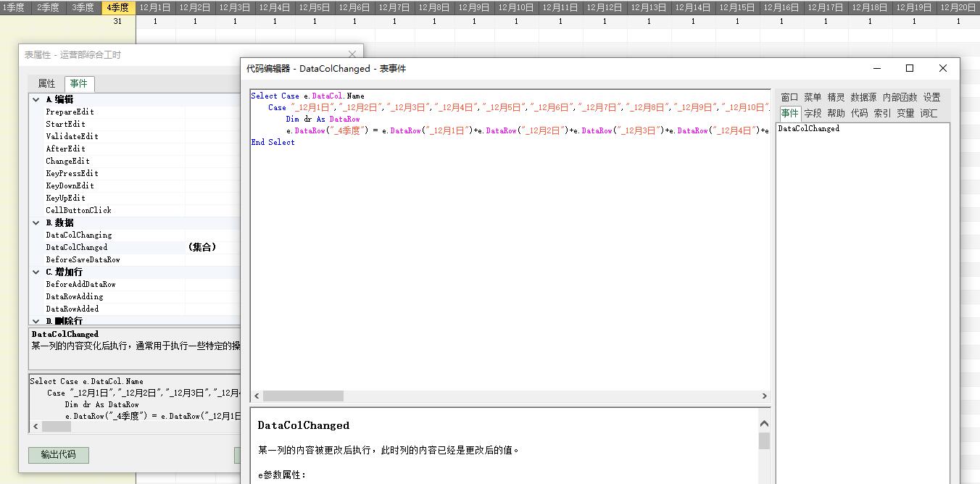Click the 输出代码 button

59,455
